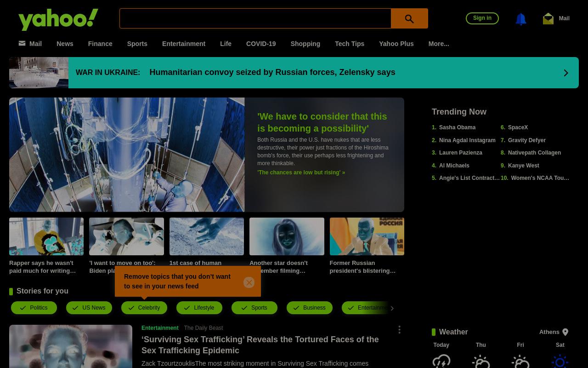This screenshot has width=588, height=368.
Task: Open the Sex Trafficking article image
Action: pos(71,346)
